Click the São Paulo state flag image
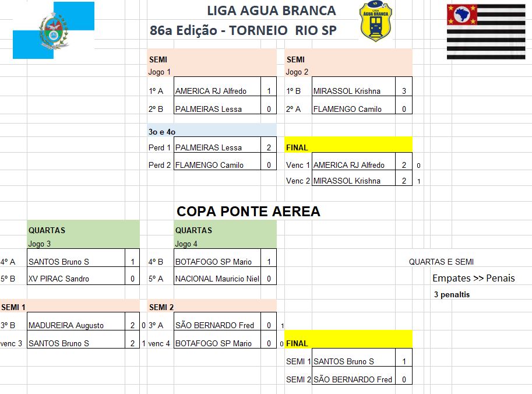The height and width of the screenshot is (394, 532). [x=489, y=29]
